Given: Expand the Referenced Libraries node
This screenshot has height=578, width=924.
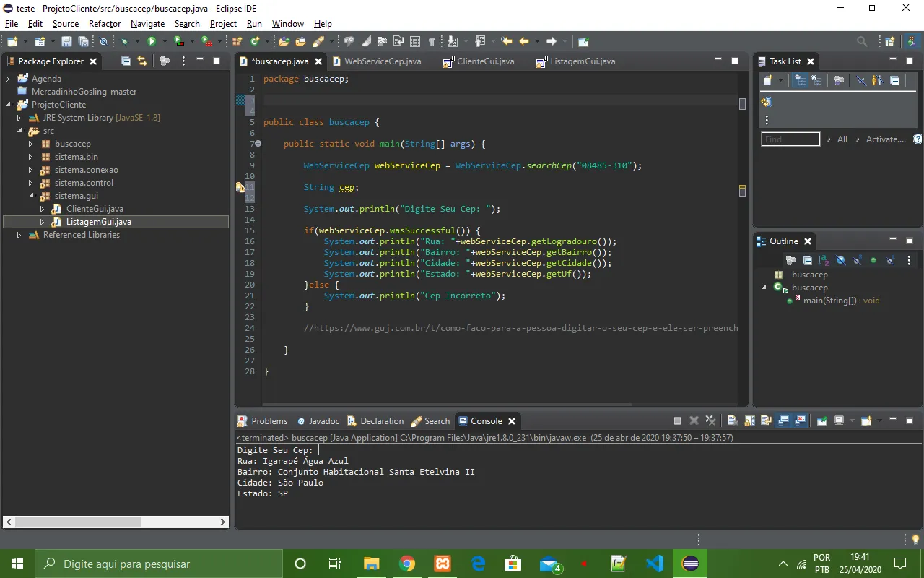Looking at the screenshot, I should point(19,235).
